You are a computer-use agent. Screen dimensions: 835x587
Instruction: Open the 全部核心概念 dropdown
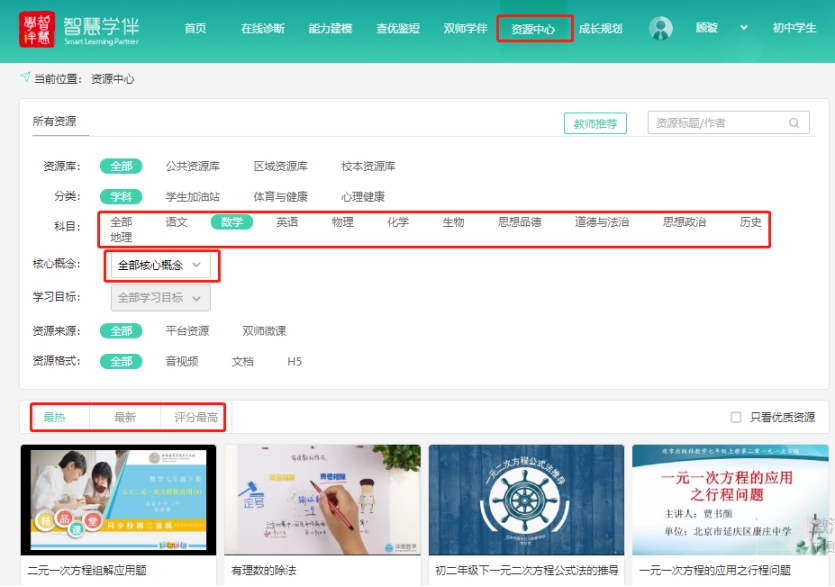160,265
